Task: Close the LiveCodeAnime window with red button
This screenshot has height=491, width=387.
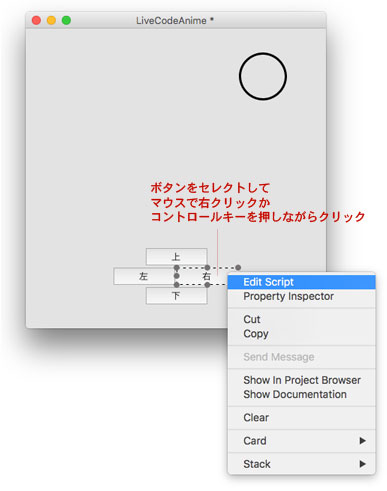Action: [x=36, y=20]
